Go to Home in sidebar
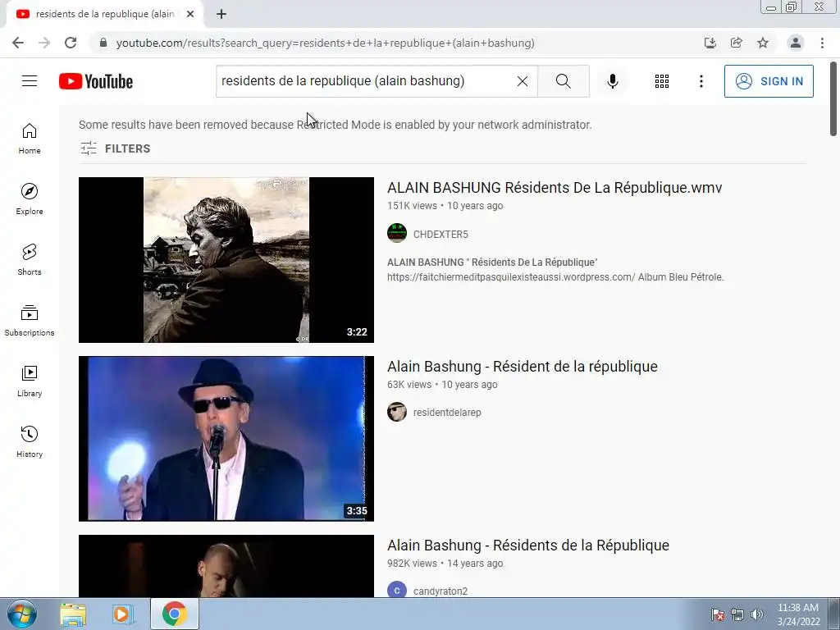 [x=30, y=139]
